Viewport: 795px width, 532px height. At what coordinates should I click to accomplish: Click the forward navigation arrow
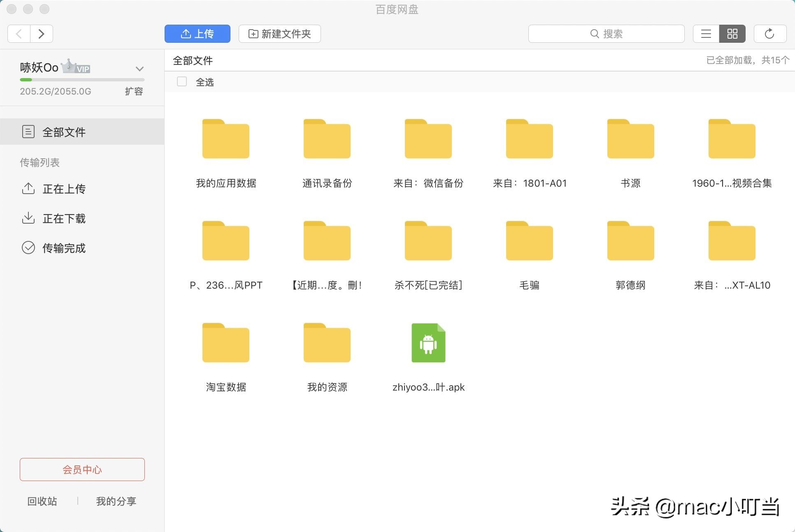click(42, 34)
